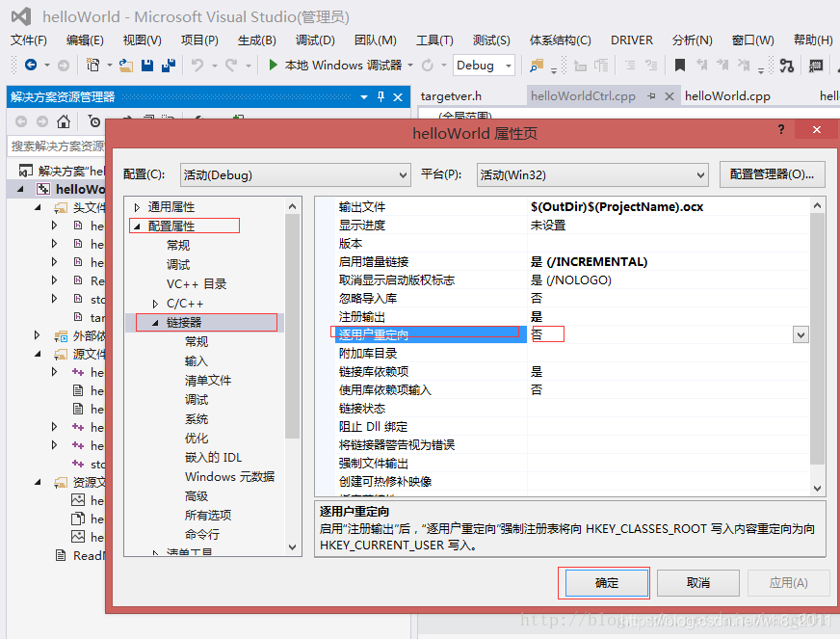The width and height of the screenshot is (840, 639).
Task: Click the 取消 button
Action: (x=698, y=583)
